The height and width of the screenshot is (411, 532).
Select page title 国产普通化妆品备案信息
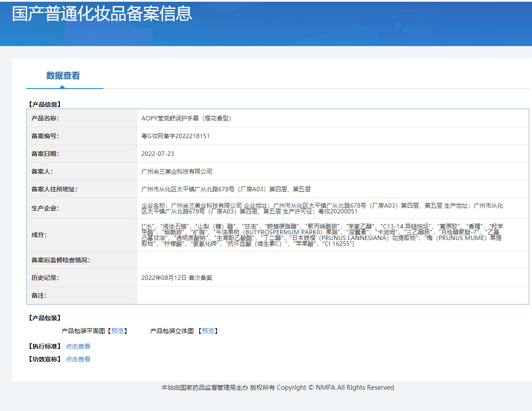[x=102, y=13]
